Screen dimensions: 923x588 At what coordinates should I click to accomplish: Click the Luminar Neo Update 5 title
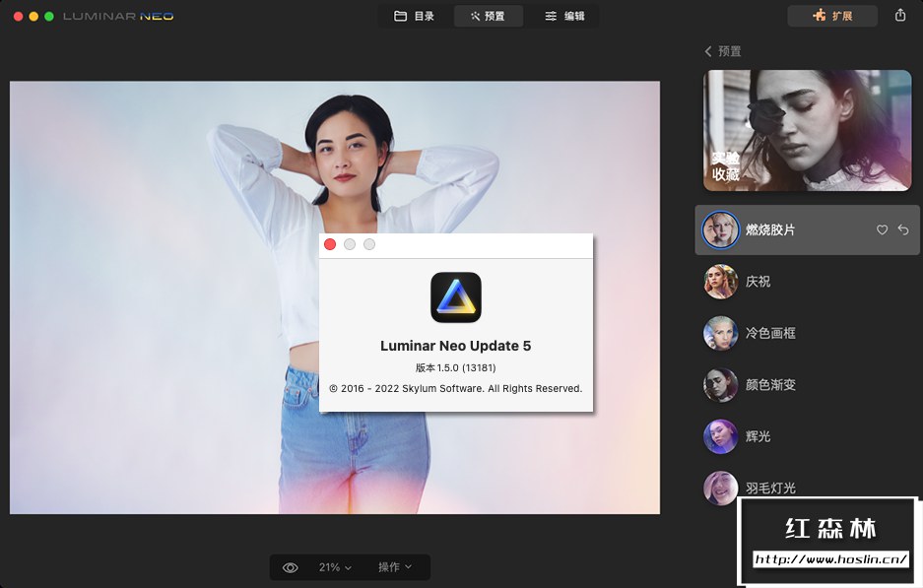456,346
